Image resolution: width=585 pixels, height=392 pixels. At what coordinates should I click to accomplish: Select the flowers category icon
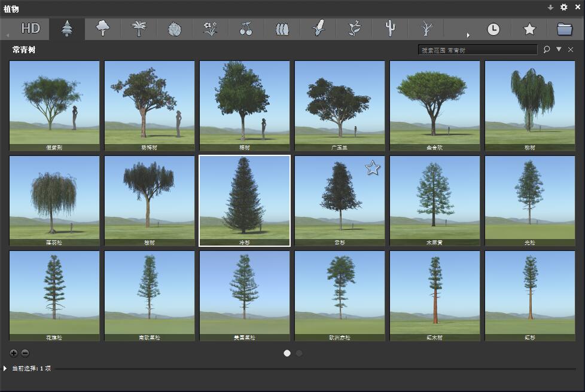pos(211,29)
